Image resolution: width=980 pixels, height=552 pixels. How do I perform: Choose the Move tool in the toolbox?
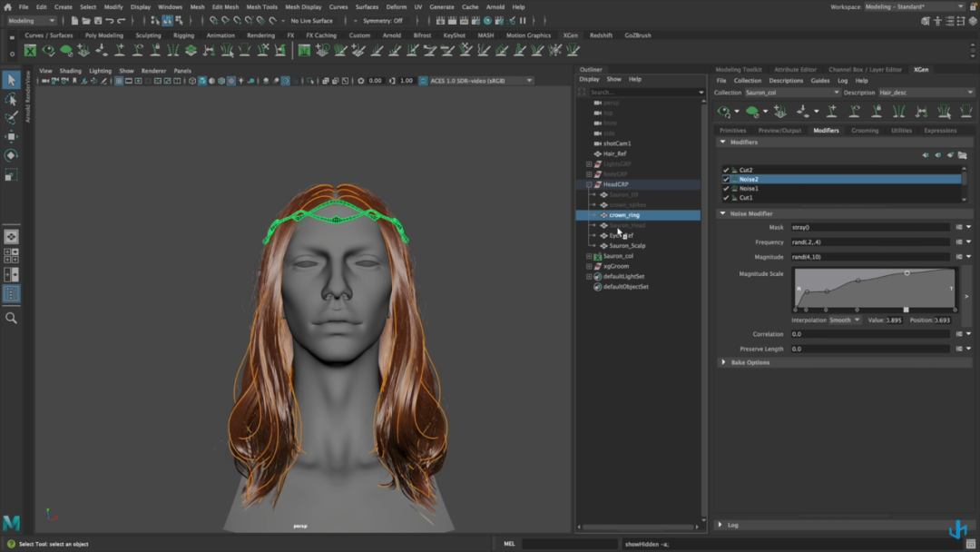click(x=11, y=137)
